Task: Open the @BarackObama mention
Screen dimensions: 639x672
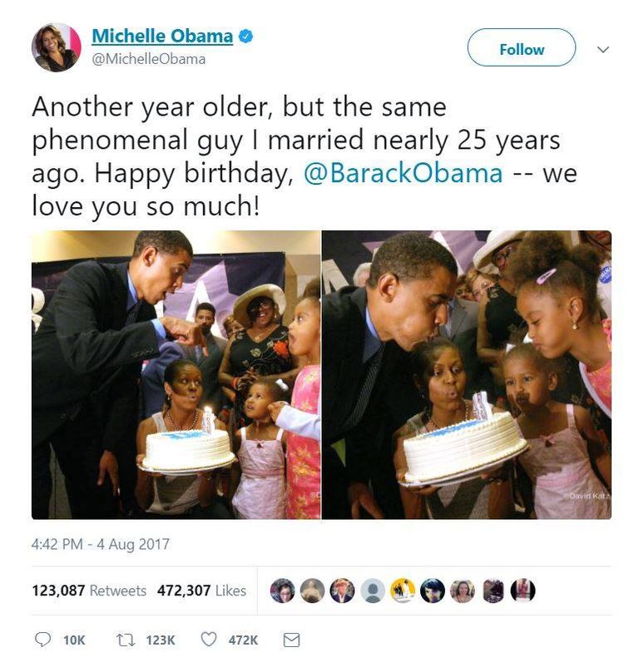Action: [404, 173]
